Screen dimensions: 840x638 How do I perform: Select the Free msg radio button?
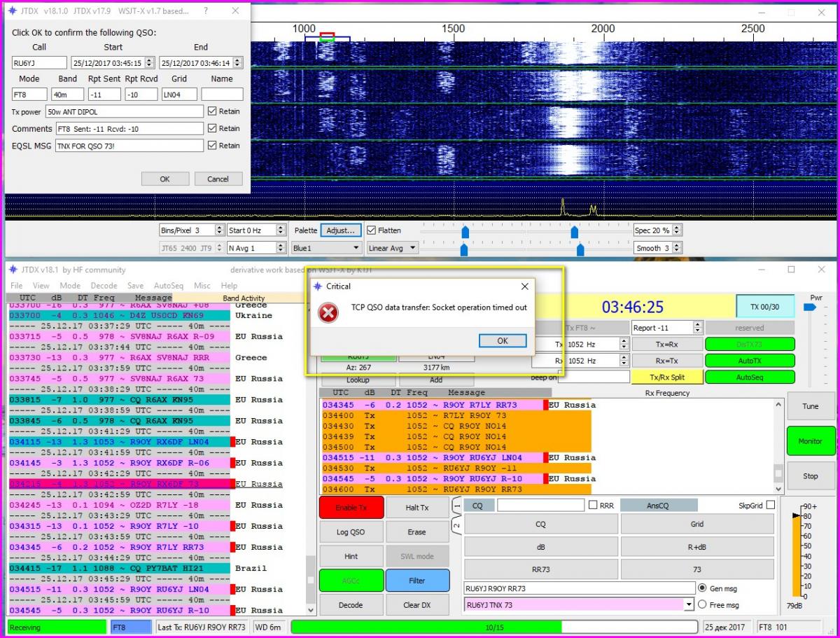[702, 604]
